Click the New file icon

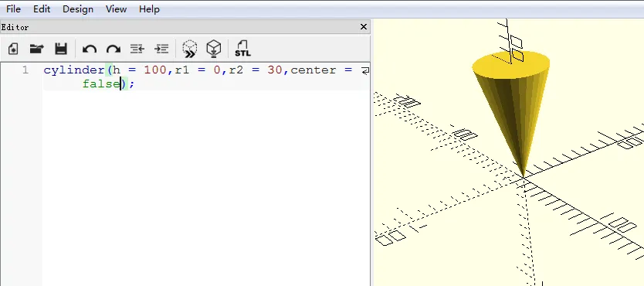pyautogui.click(x=13, y=49)
